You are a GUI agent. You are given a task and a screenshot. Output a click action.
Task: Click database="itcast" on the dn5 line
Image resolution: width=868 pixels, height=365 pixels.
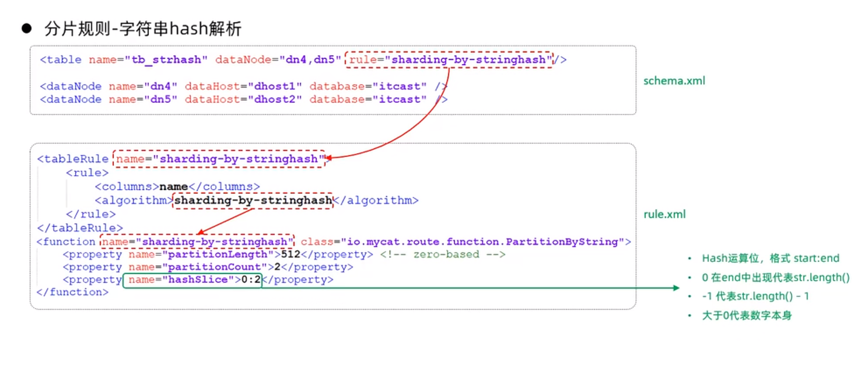click(369, 99)
